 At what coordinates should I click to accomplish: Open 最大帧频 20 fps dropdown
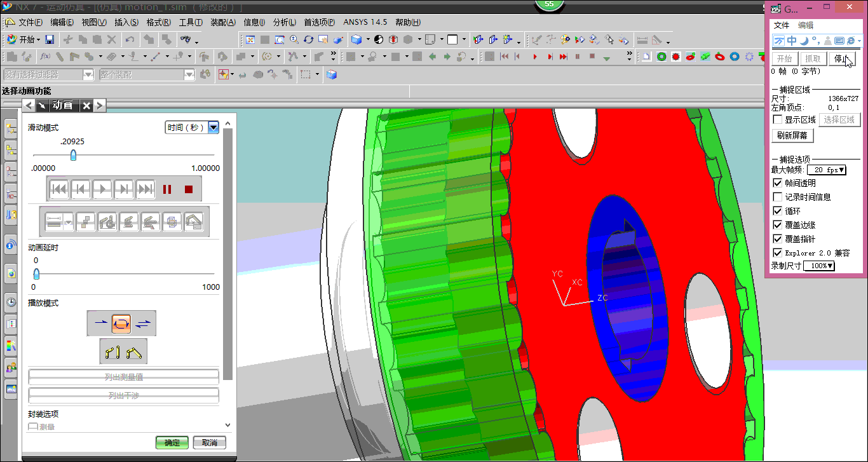click(827, 170)
